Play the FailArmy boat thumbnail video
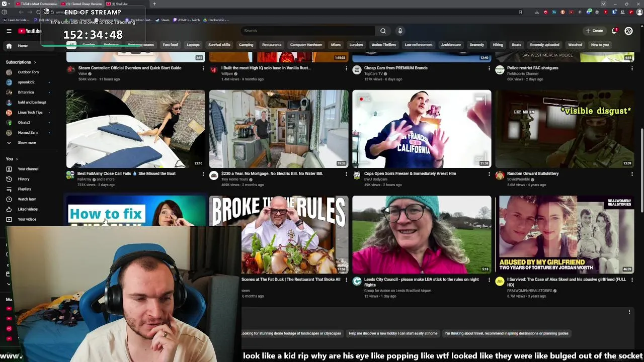This screenshot has height=362, width=644. coord(136,129)
